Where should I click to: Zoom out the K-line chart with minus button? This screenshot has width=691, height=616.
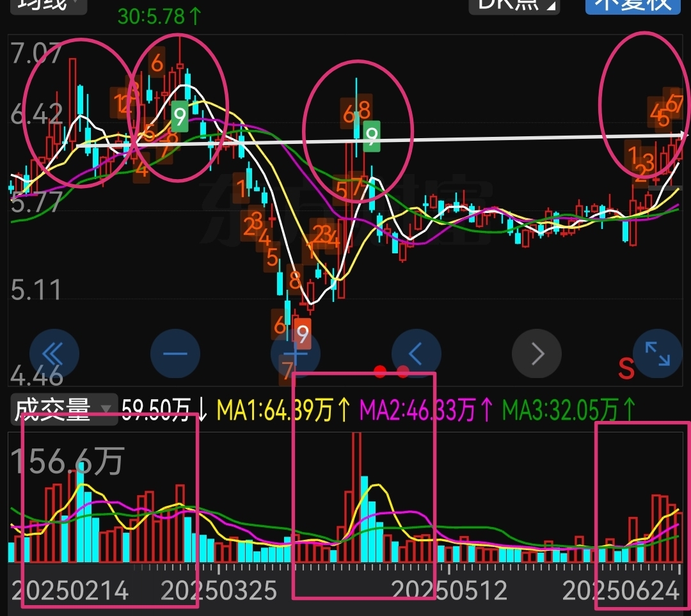coord(175,353)
